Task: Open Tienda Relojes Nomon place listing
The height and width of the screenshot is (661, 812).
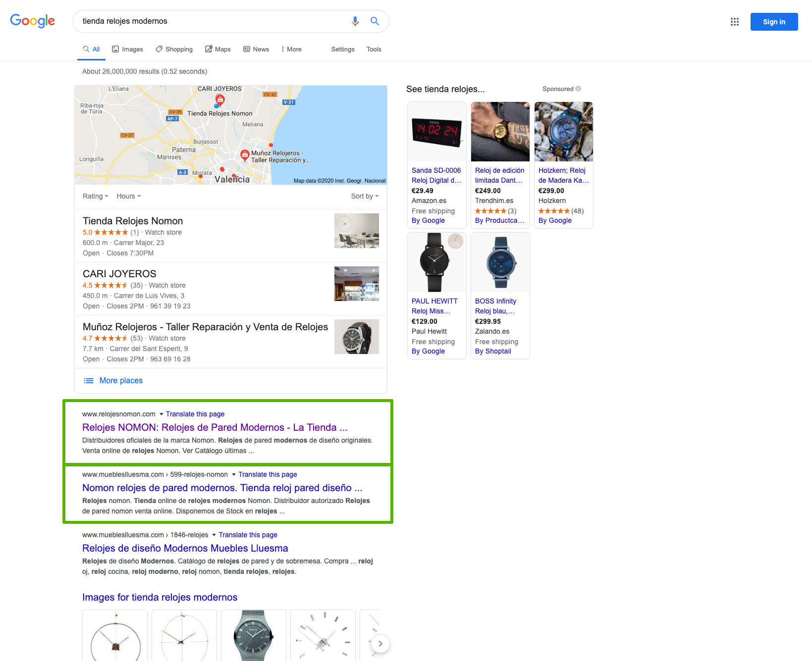Action: [x=133, y=221]
